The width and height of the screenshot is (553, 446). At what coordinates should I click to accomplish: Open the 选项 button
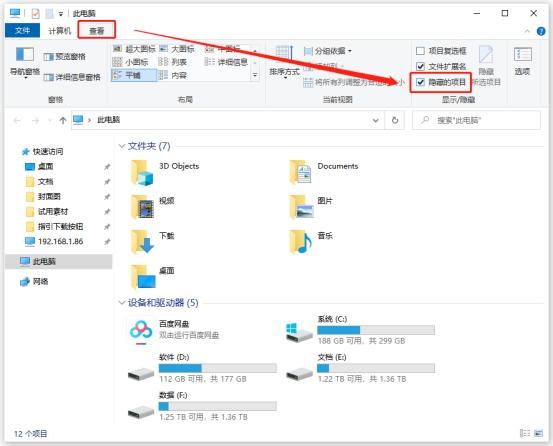522,61
